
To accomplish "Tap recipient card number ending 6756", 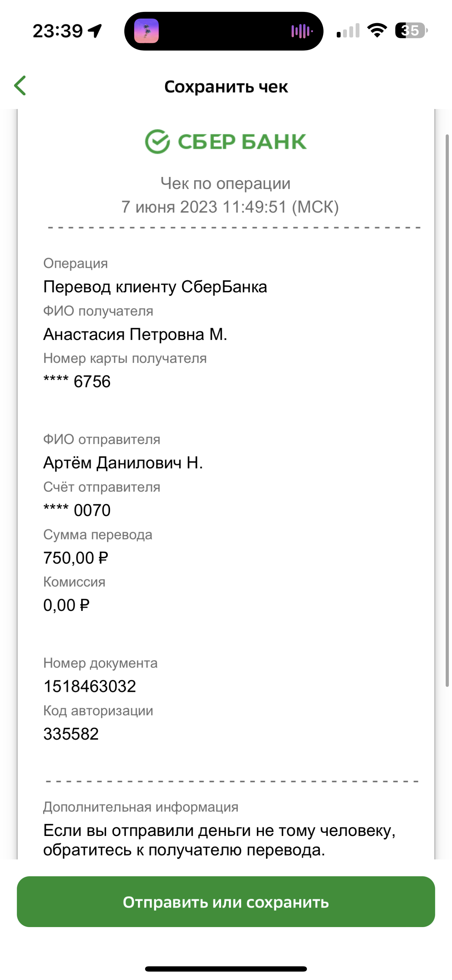I will point(77,382).
